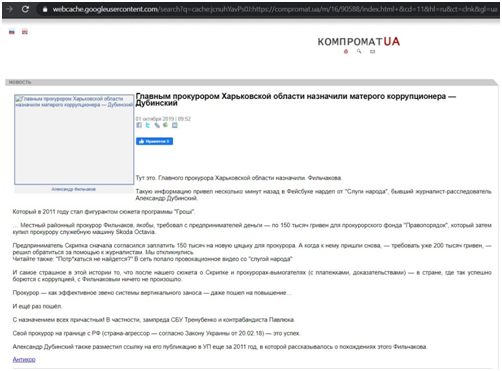
Task: Open the article's broken image thumbnail
Action: pos(74,139)
